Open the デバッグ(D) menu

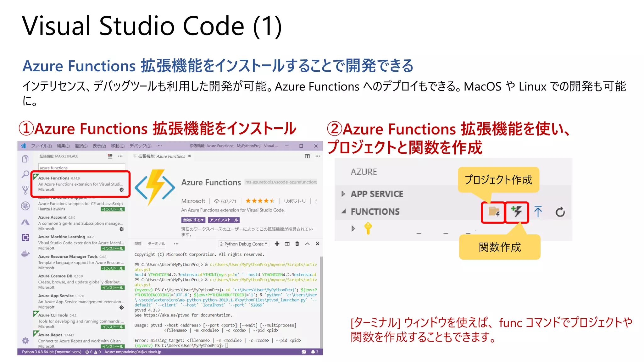click(141, 146)
